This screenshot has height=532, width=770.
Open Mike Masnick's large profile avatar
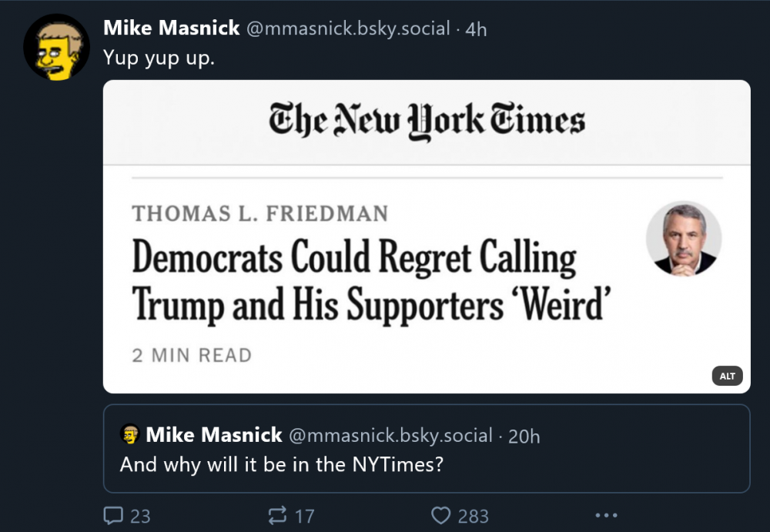[56, 47]
